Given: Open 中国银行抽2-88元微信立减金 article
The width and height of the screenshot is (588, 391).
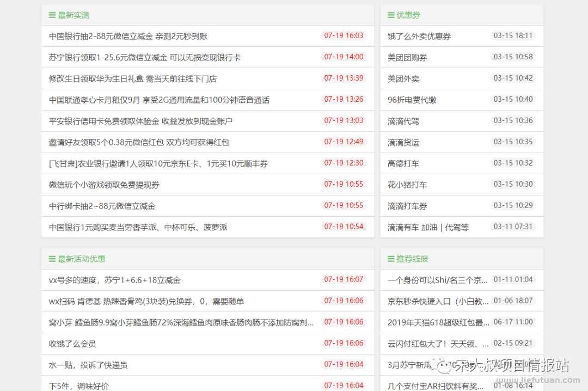Looking at the screenshot, I should tap(126, 36).
